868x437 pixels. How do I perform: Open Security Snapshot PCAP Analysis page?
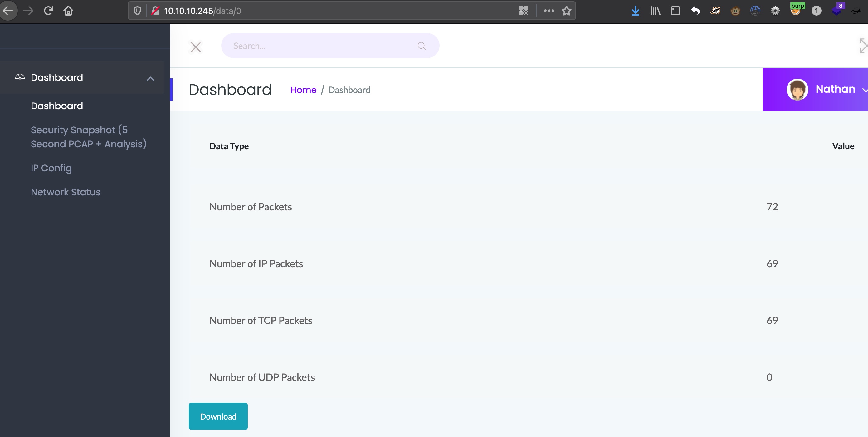(x=88, y=137)
